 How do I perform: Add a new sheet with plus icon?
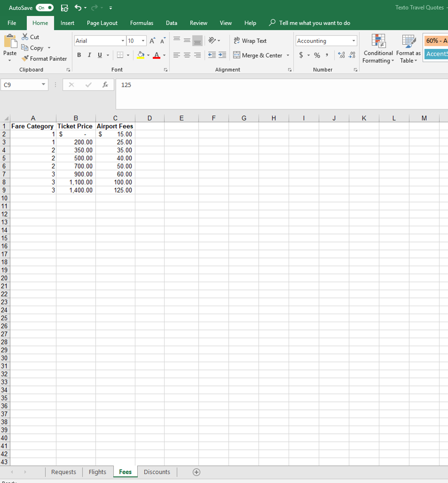[197, 472]
